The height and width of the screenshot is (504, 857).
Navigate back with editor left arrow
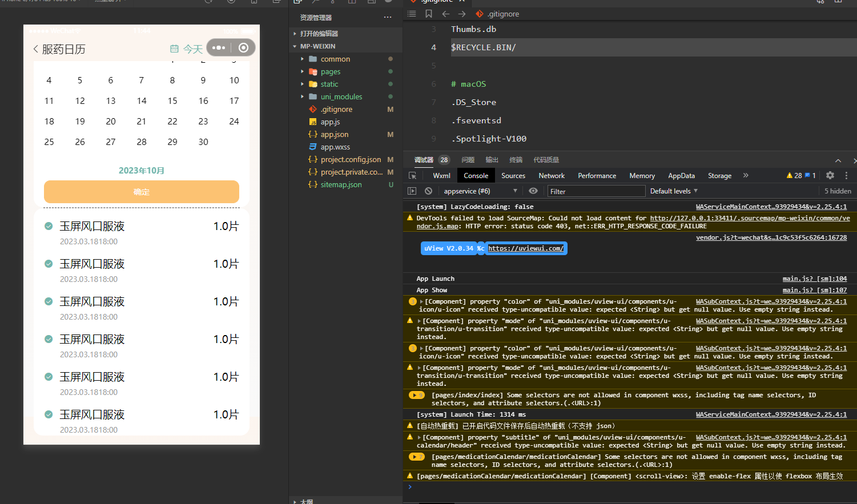pos(446,14)
